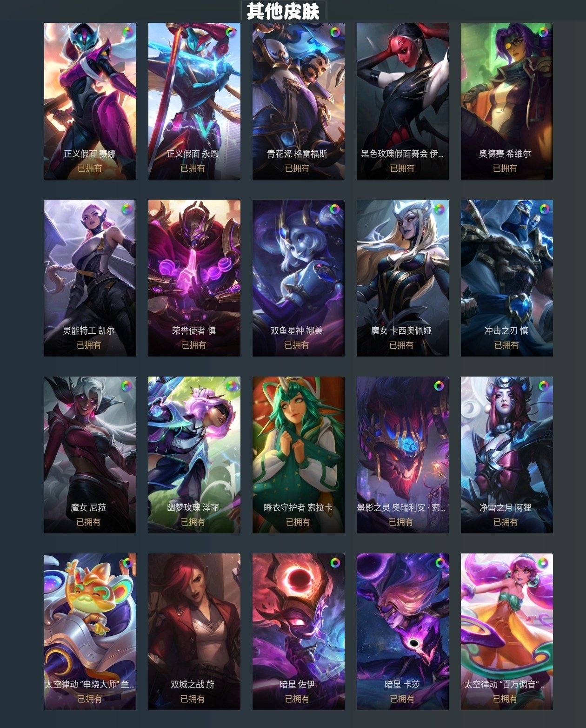586x728 pixels.
Task: Select the 幽梦玫瑰 泽丽 skin card
Action: coord(194,455)
